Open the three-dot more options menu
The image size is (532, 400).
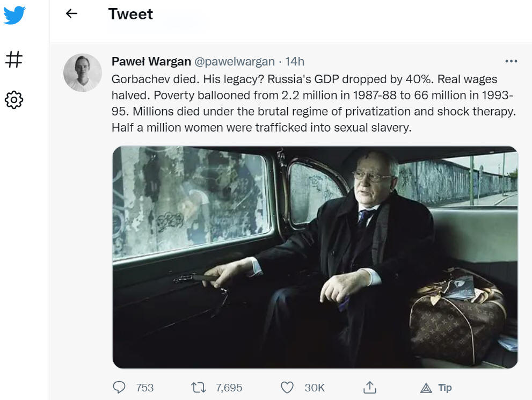(511, 61)
